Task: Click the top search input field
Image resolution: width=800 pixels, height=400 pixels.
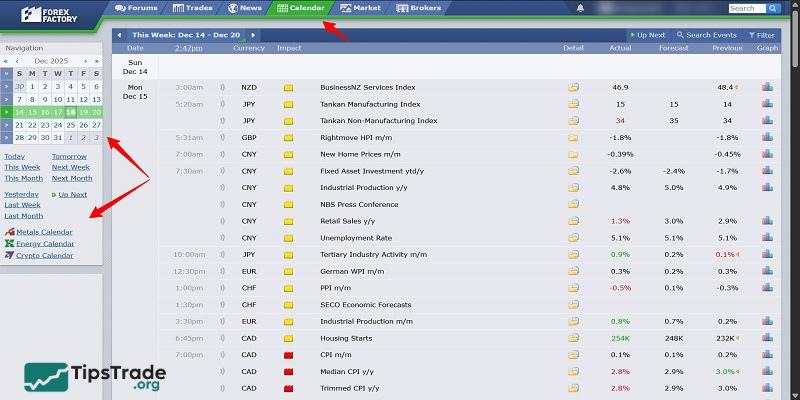Action: pos(746,8)
